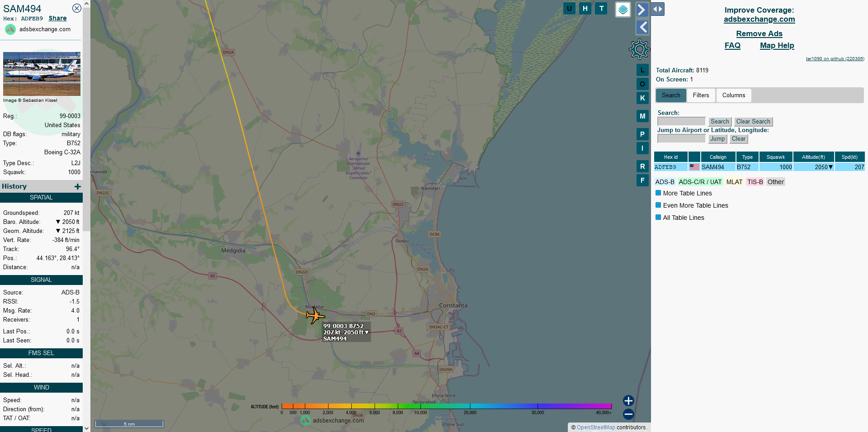
Task: Close the SAM494 aircraft info panel
Action: (x=77, y=8)
